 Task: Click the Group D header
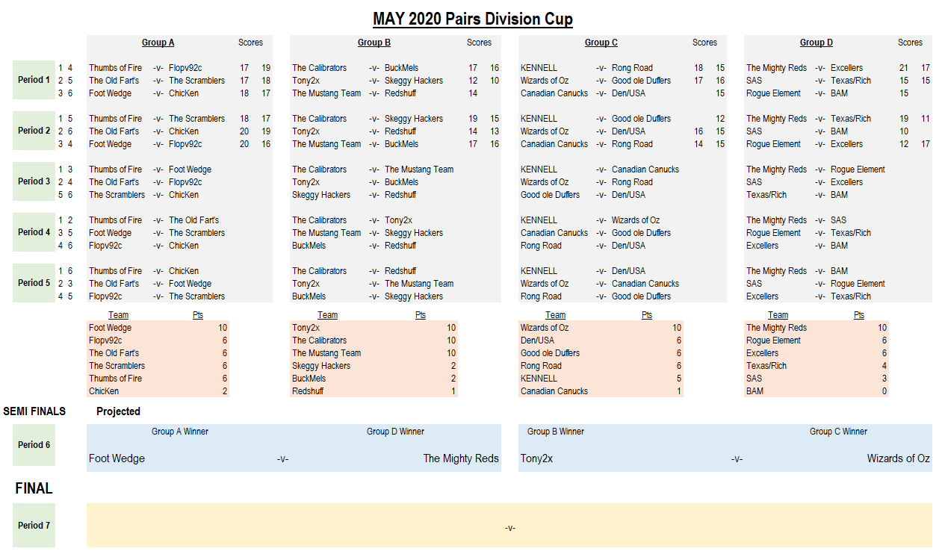tap(816, 43)
